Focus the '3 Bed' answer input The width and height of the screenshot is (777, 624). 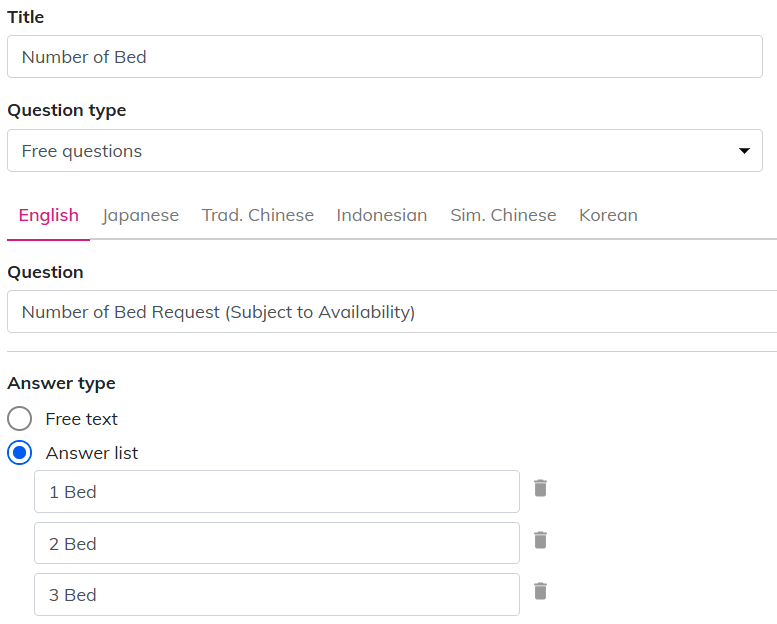coord(276,595)
